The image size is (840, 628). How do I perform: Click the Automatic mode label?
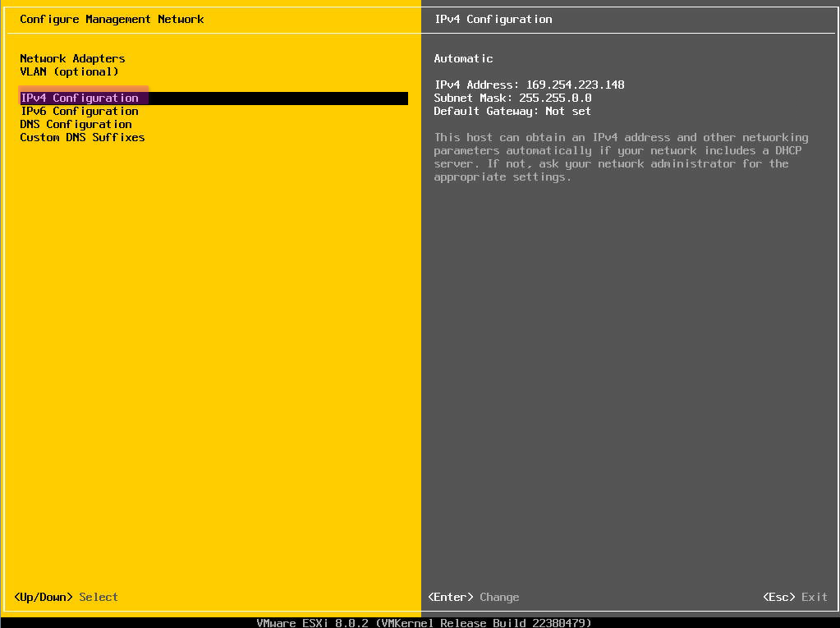point(463,58)
